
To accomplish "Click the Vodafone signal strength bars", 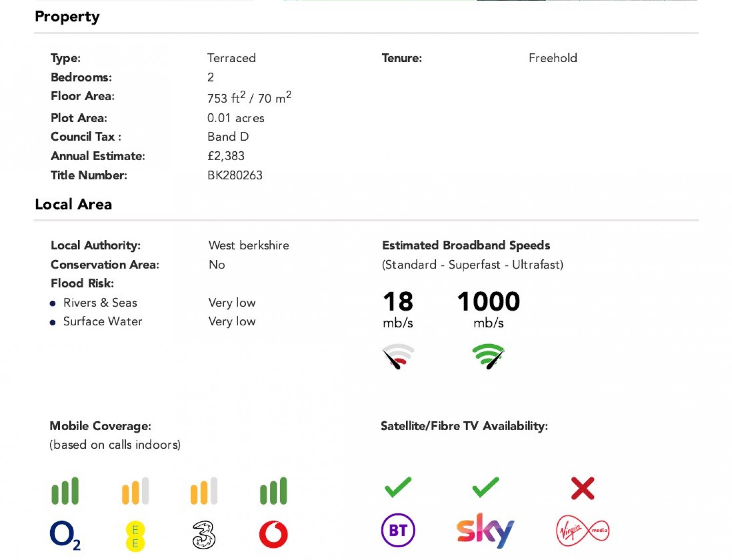I will point(273,491).
